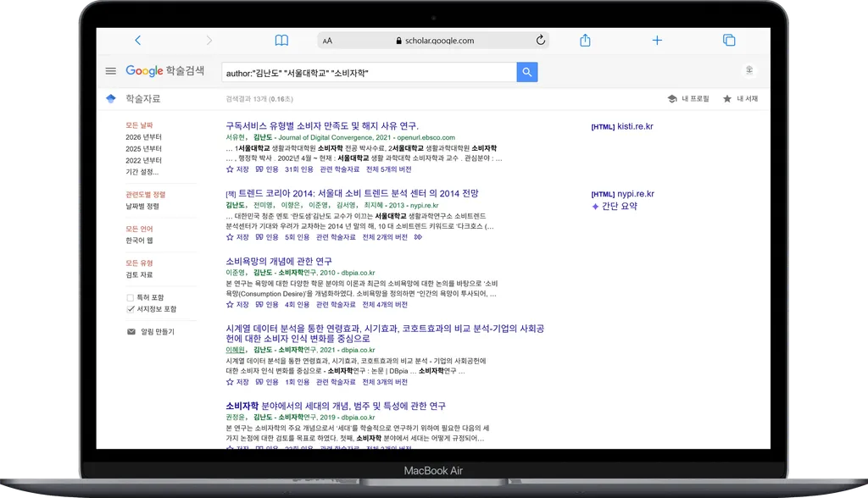Open author 서유현 on first result
Screen dimensions: 868x498
tap(236, 138)
